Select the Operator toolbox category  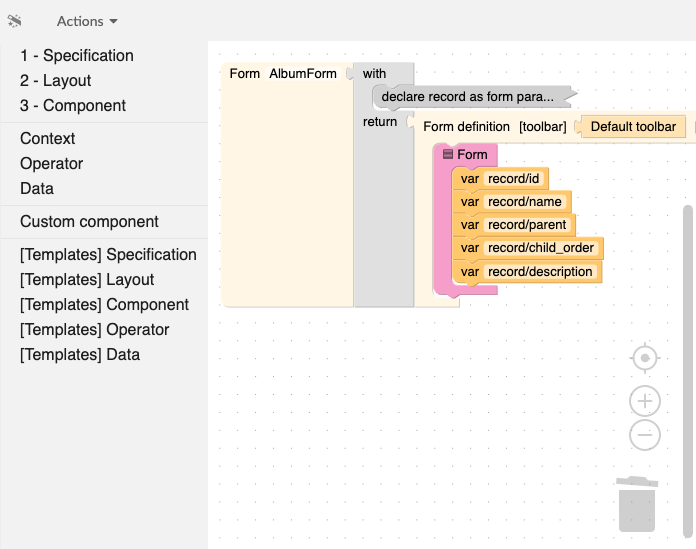pos(51,164)
